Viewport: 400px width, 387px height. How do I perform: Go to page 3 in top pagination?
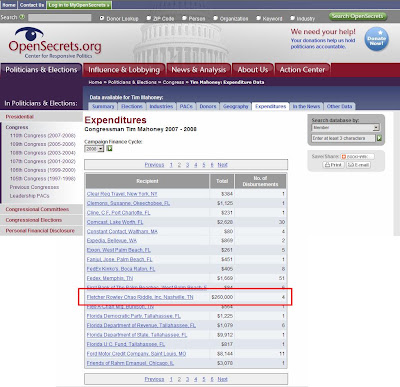[x=187, y=165]
